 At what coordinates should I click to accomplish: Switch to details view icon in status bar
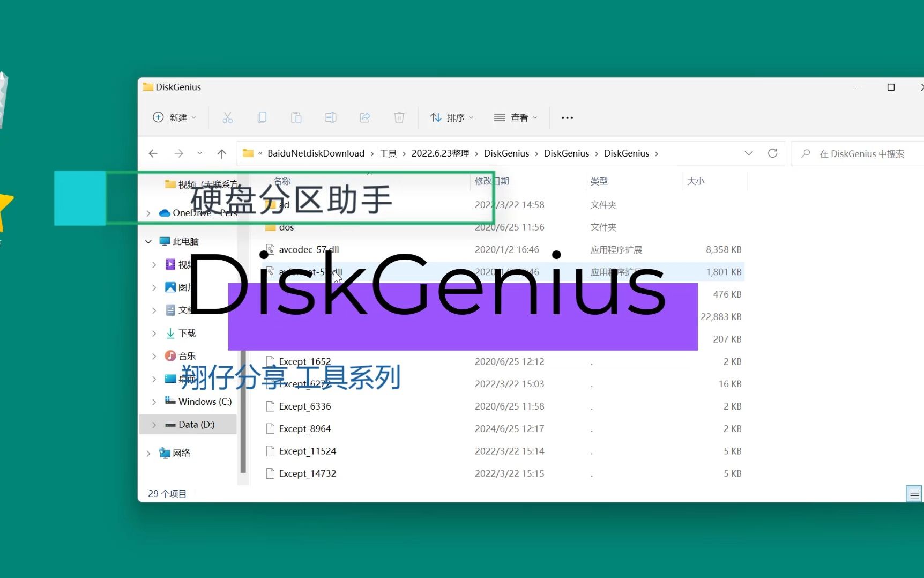click(x=914, y=494)
